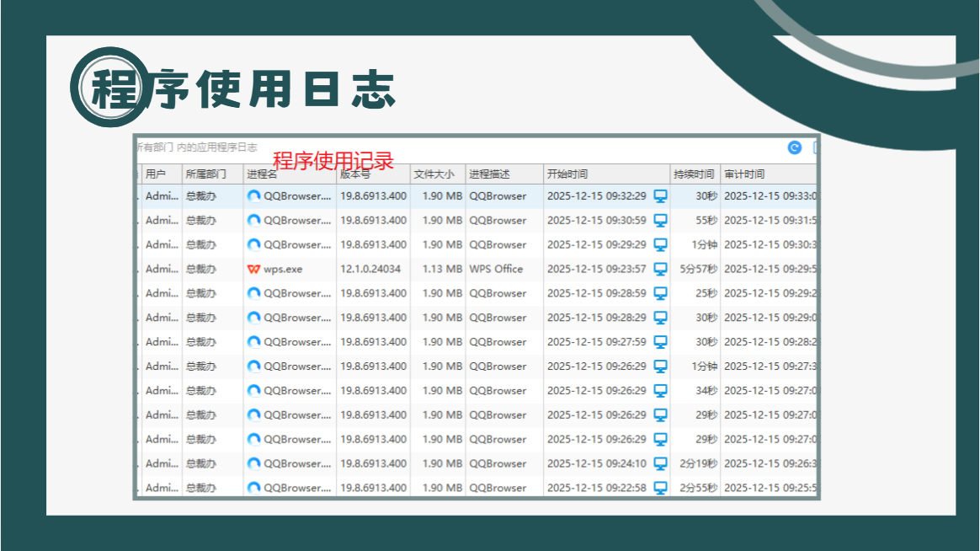Screen dimensions: 980x551
Task: Select row with duration 55秒
Action: 477,220
